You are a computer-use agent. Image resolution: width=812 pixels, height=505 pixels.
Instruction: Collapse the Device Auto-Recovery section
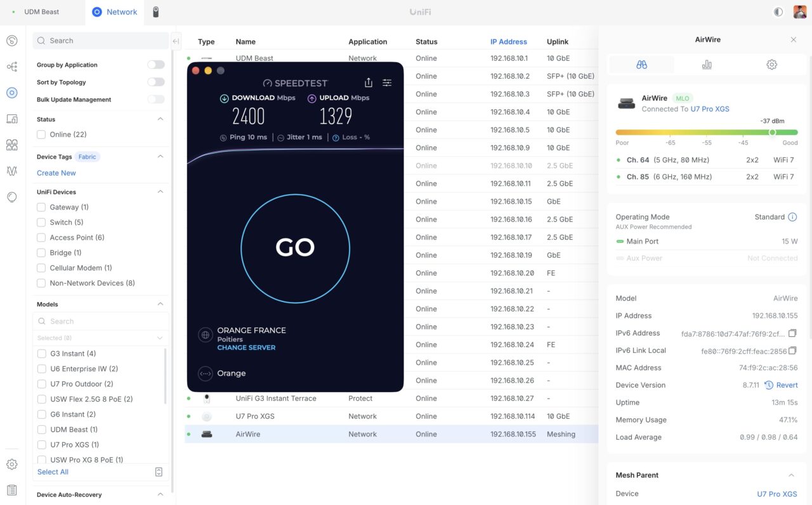(160, 495)
